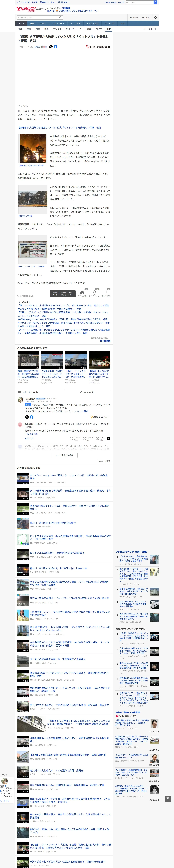
Task: Open article 山之内すず「万が一、見つけても刺激はせずに
Action: 70,614
